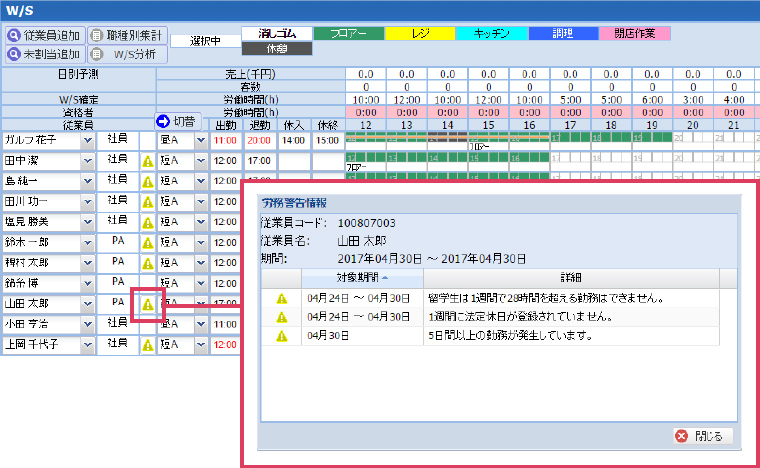760x468 pixels.
Task: Click warning icon in 田中 潔 row
Action: coord(147,161)
